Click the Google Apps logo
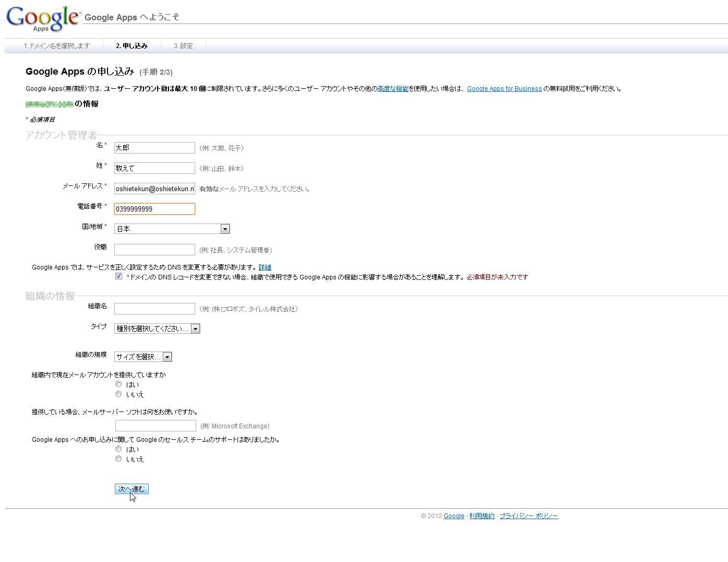 43,19
